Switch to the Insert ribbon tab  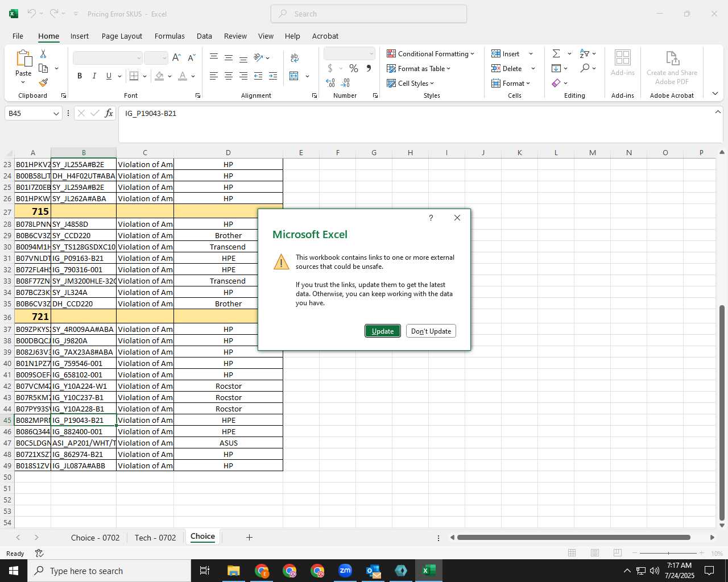pos(80,36)
